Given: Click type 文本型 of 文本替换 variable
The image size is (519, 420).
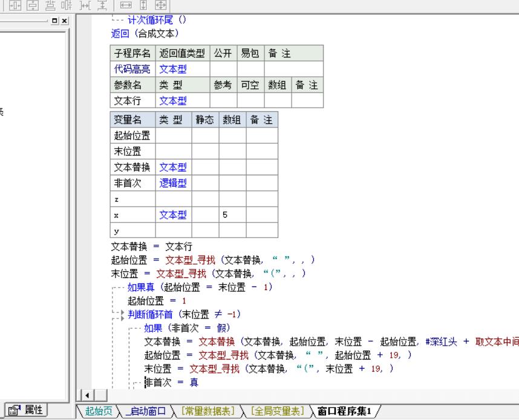Looking at the screenshot, I should coord(173,167).
